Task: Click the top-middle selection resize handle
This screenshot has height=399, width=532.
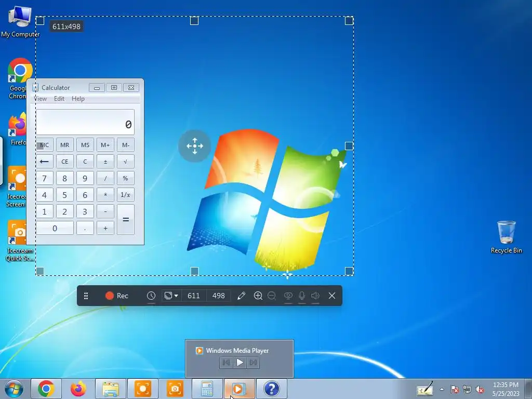Action: click(194, 21)
